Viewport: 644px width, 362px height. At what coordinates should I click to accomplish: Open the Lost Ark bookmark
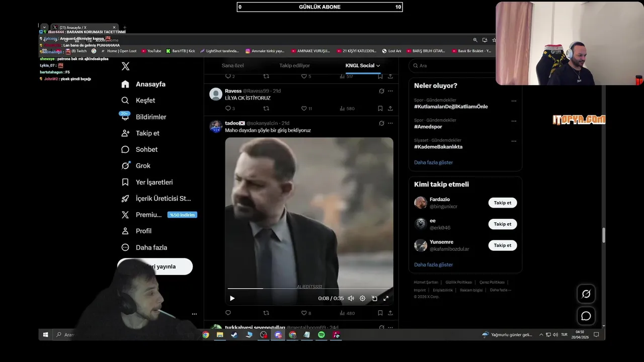(x=391, y=51)
